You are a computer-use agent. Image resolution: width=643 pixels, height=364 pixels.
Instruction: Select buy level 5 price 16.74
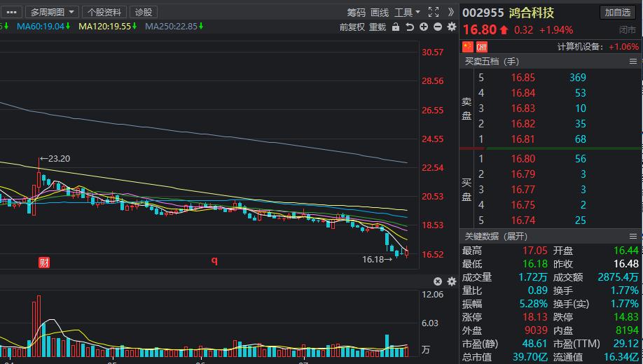[523, 220]
